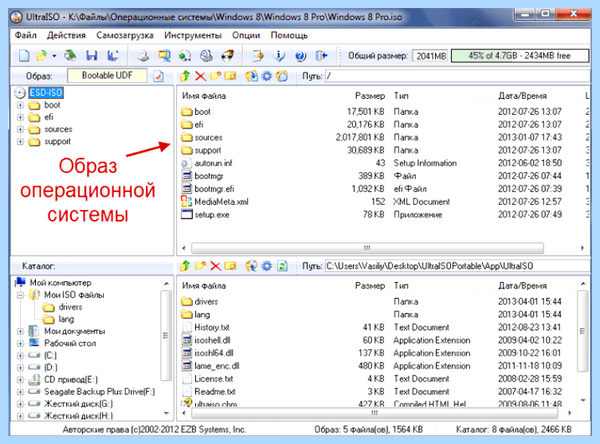This screenshot has height=444, width=600.
Task: Select MediaMeta.xml in the image file list
Action: [221, 202]
